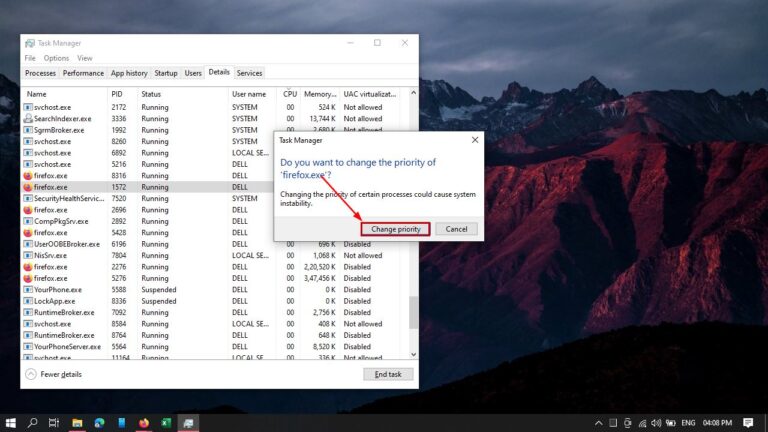Sort processes by the Memory column
Viewport: 768px width, 432px height.
point(320,94)
